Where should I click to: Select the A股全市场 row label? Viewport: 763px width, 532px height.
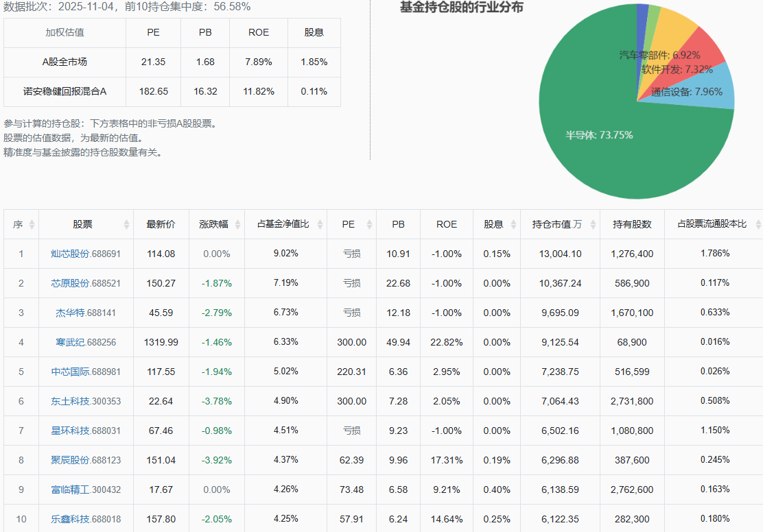click(64, 62)
